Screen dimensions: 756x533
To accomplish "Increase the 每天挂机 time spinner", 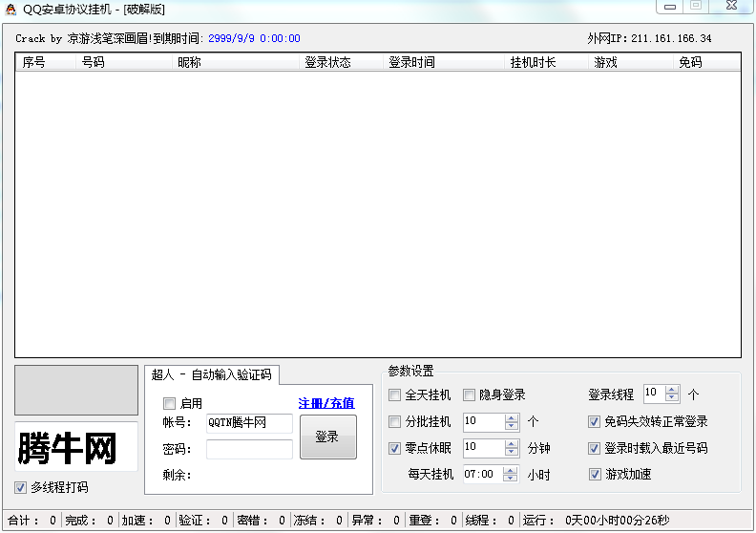I will click(512, 470).
